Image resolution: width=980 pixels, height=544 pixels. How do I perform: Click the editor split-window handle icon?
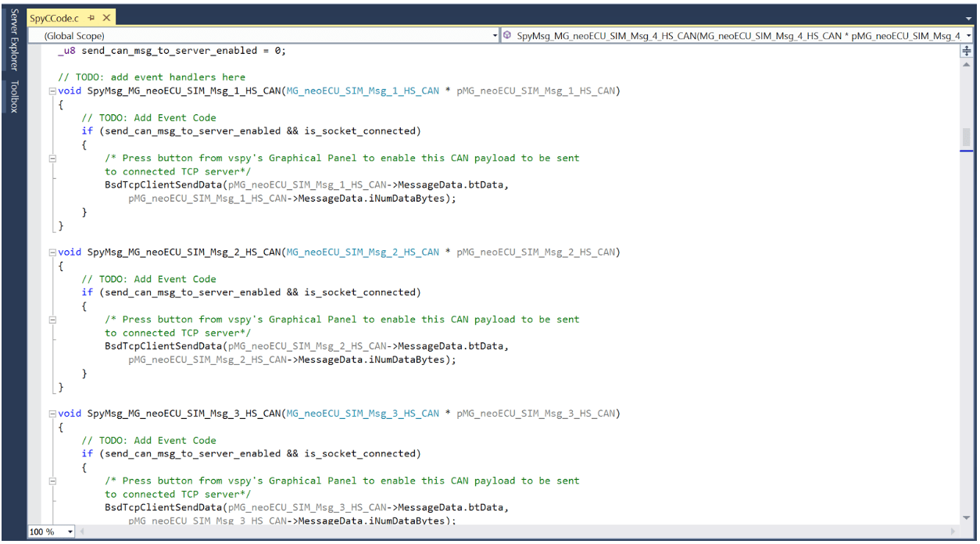[967, 51]
